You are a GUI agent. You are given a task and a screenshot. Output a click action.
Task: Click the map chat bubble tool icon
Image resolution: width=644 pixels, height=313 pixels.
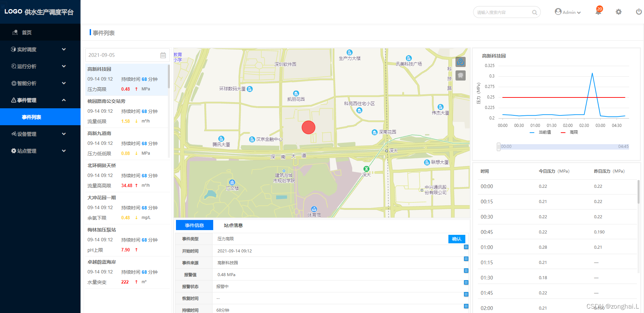click(x=461, y=75)
